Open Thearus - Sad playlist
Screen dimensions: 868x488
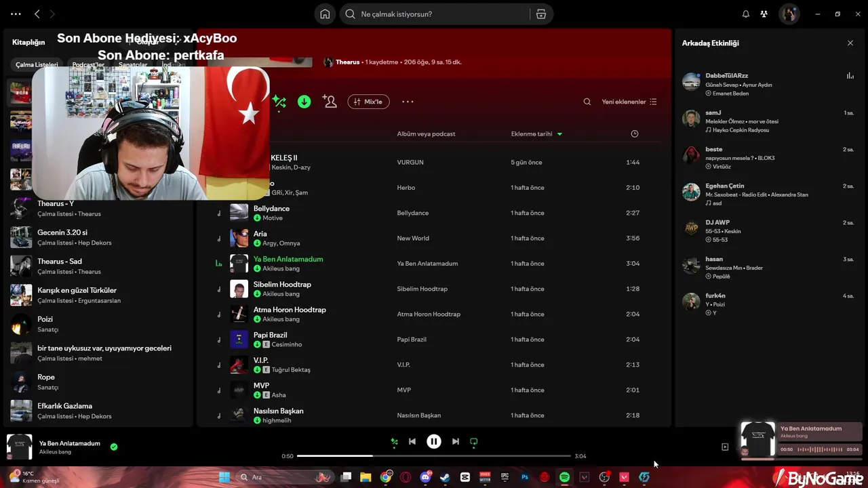tap(98, 266)
